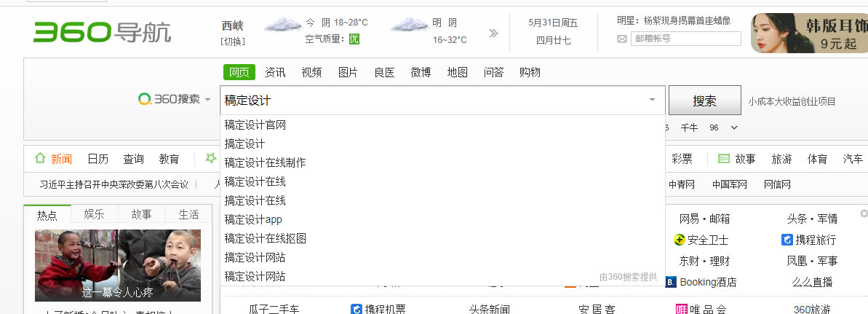
Task: Click the double-arrow weather forecast expand icon
Action: 494,33
